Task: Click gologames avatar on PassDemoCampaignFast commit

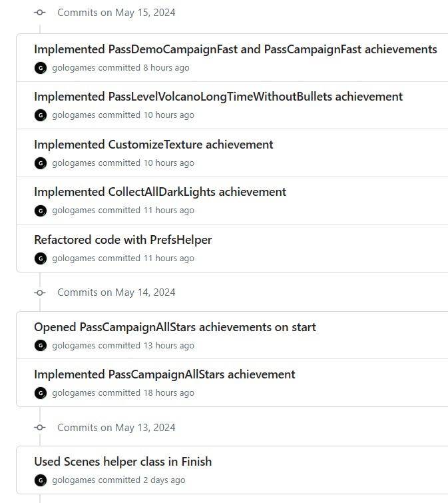Action: [41, 68]
